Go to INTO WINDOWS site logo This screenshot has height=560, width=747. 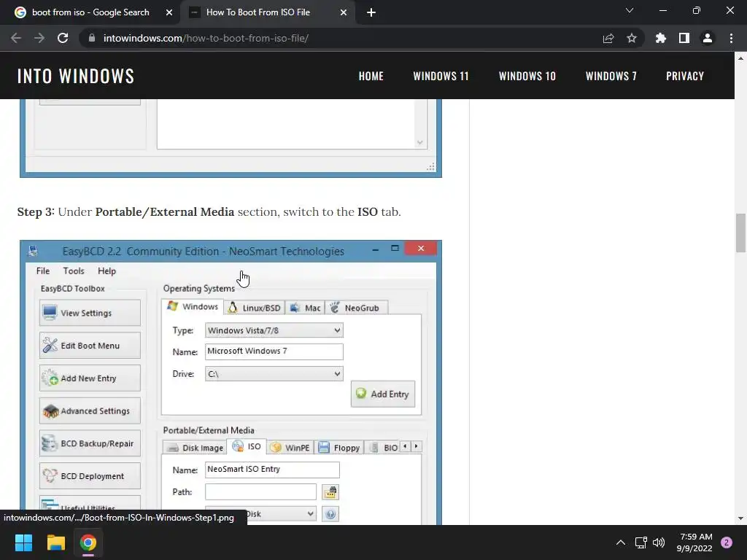(x=76, y=76)
